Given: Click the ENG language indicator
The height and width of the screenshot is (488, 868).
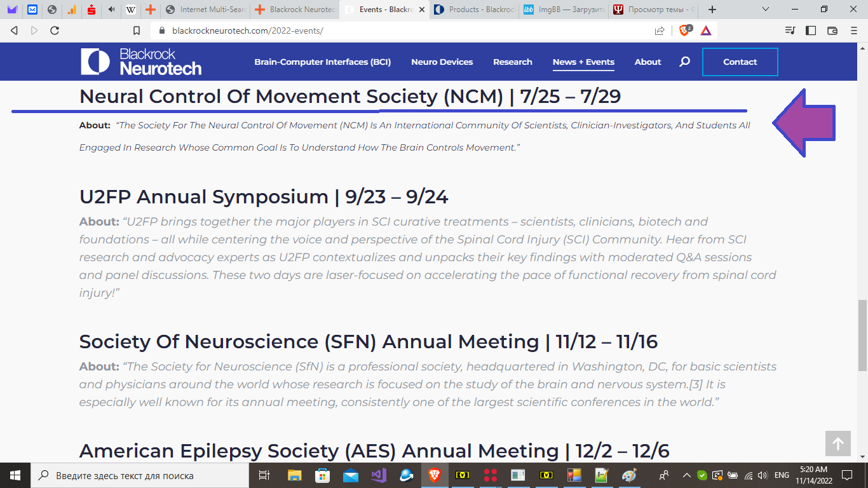Looking at the screenshot, I should (x=782, y=475).
